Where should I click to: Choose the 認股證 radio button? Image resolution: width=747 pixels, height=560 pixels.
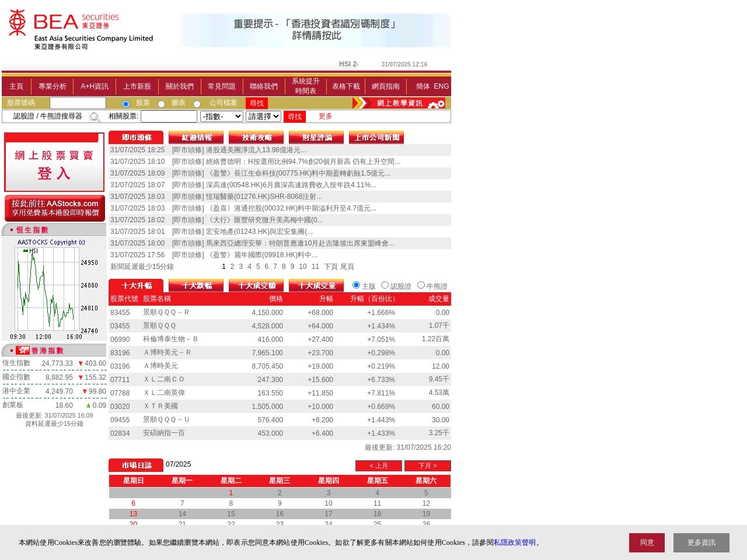click(385, 285)
